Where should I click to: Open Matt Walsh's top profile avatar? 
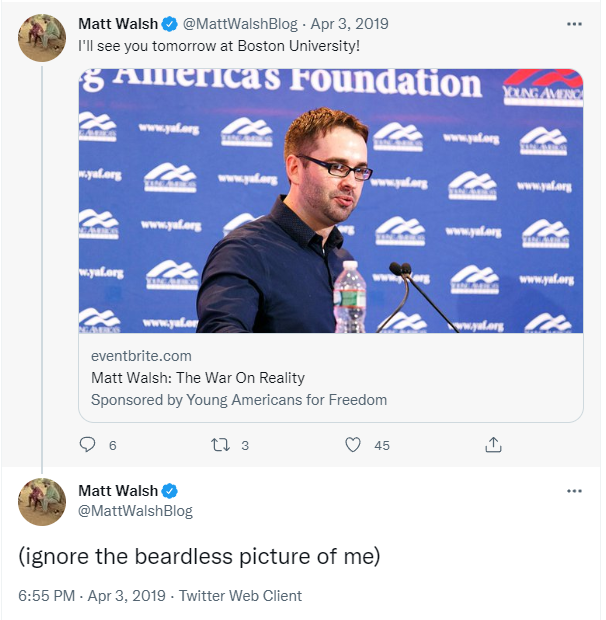coord(42,38)
